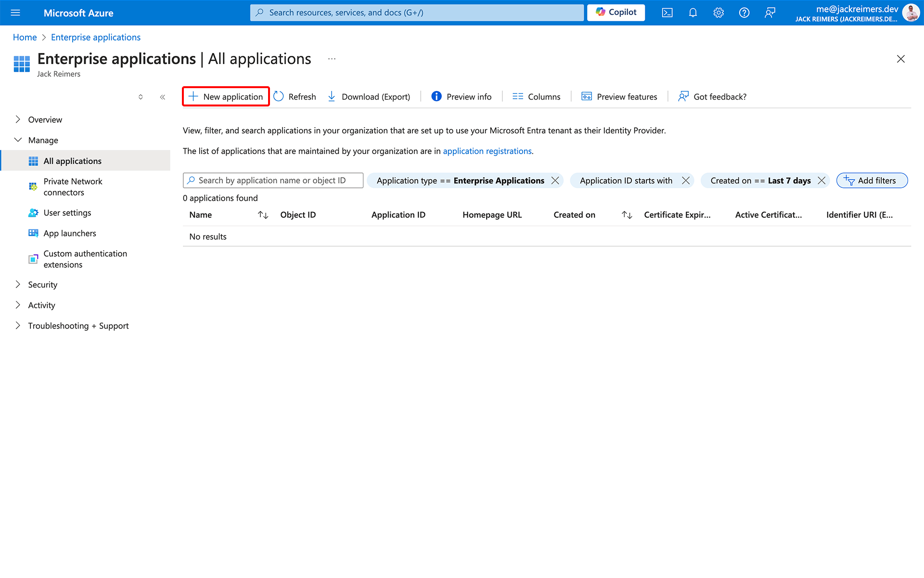The width and height of the screenshot is (924, 578).
Task: Open Preview features
Action: pos(619,96)
